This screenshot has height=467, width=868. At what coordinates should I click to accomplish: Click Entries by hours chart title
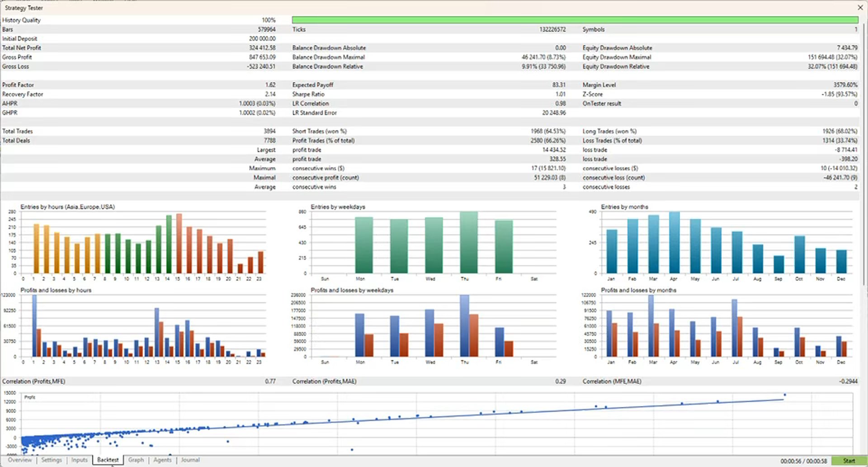tap(67, 207)
